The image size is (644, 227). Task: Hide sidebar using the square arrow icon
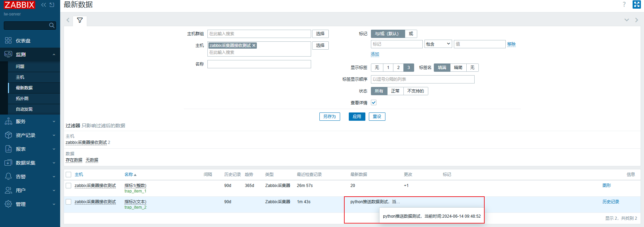[x=52, y=5]
